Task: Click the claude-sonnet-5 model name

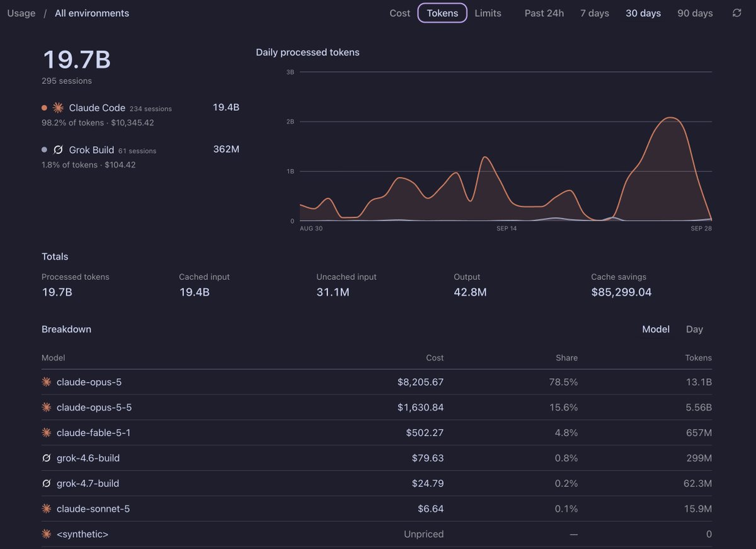Action: click(93, 509)
